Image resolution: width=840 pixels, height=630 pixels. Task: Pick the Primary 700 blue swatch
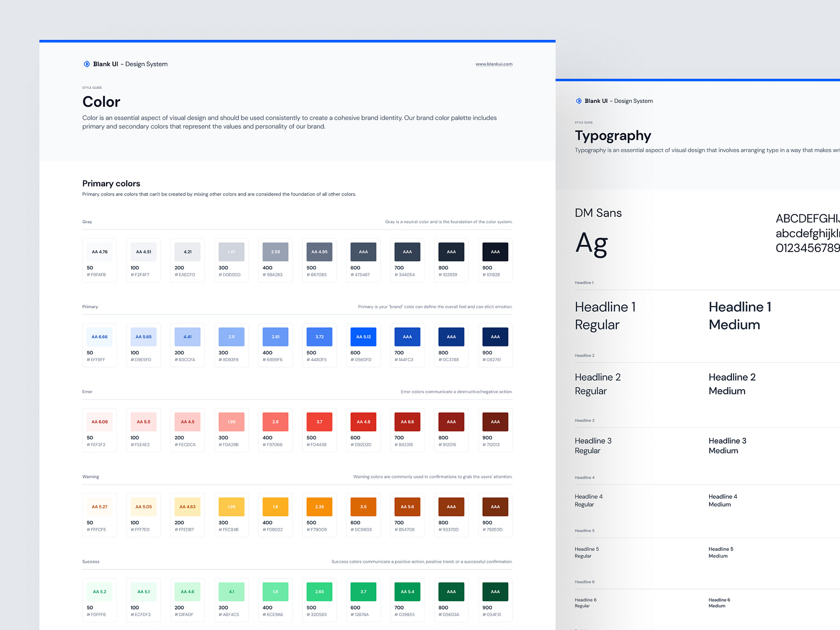(x=407, y=337)
